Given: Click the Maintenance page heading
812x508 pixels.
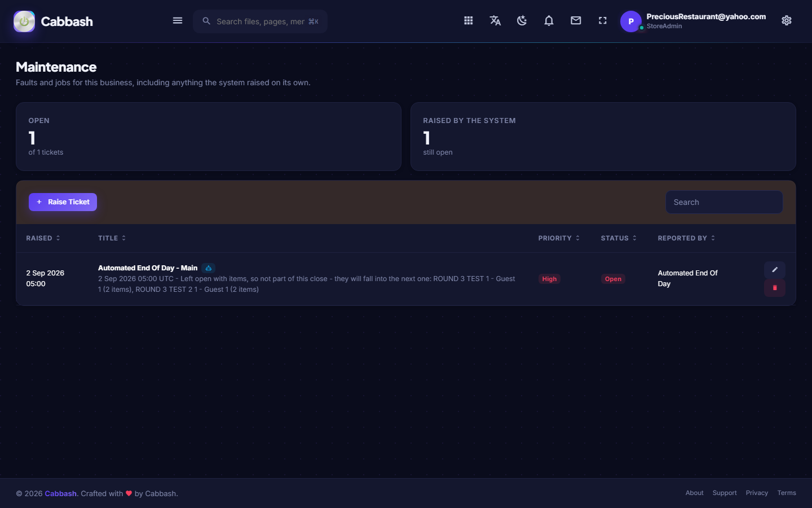Looking at the screenshot, I should (x=56, y=67).
